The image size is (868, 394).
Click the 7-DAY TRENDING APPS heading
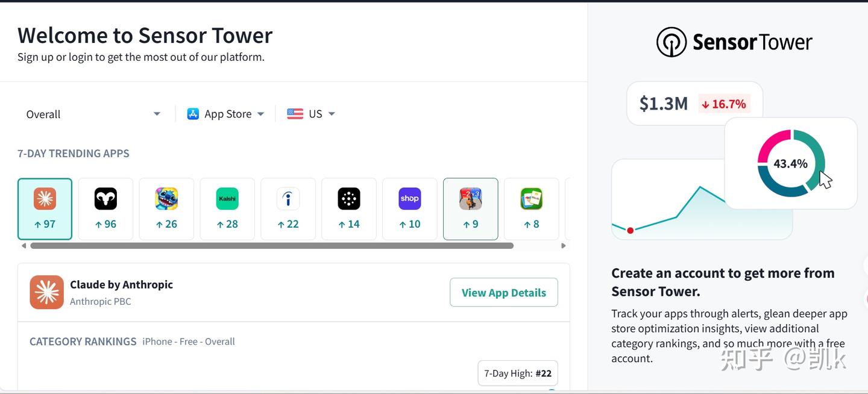[x=74, y=153]
